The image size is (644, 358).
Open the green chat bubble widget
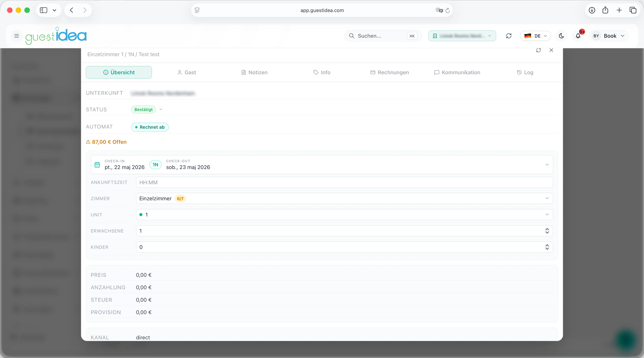626,340
